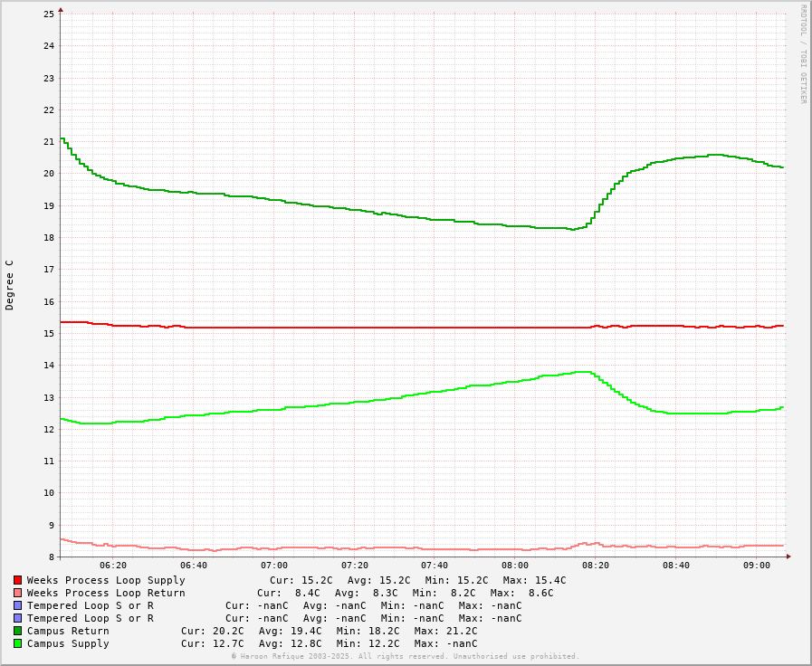This screenshot has width=812, height=666.
Task: Click the 07:00 time axis label
Action: pos(274,566)
